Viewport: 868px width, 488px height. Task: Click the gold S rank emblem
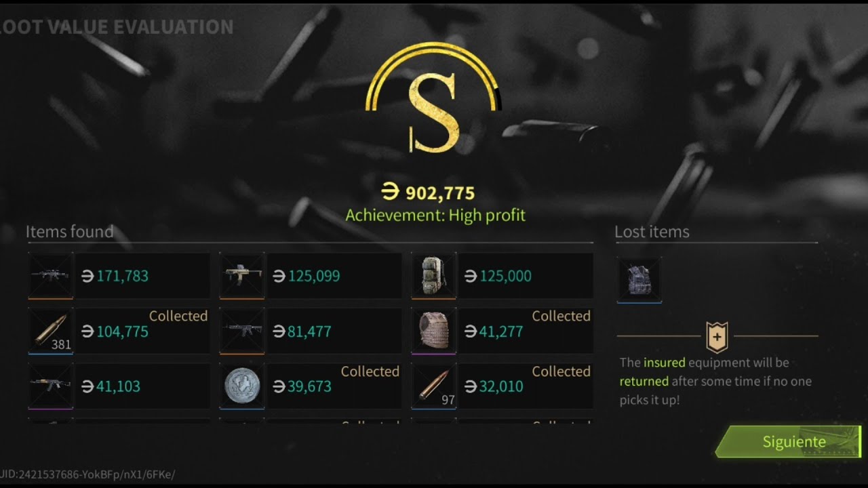coord(434,102)
